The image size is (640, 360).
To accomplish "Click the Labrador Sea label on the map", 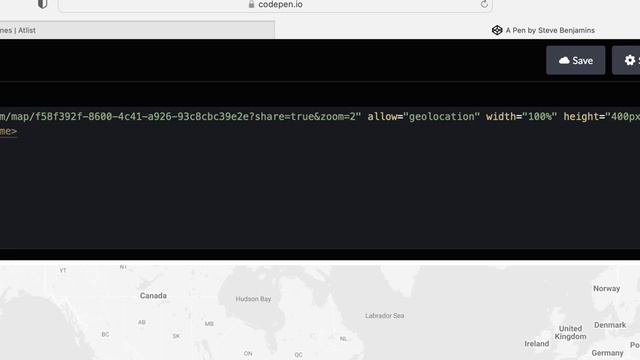I will (x=384, y=316).
